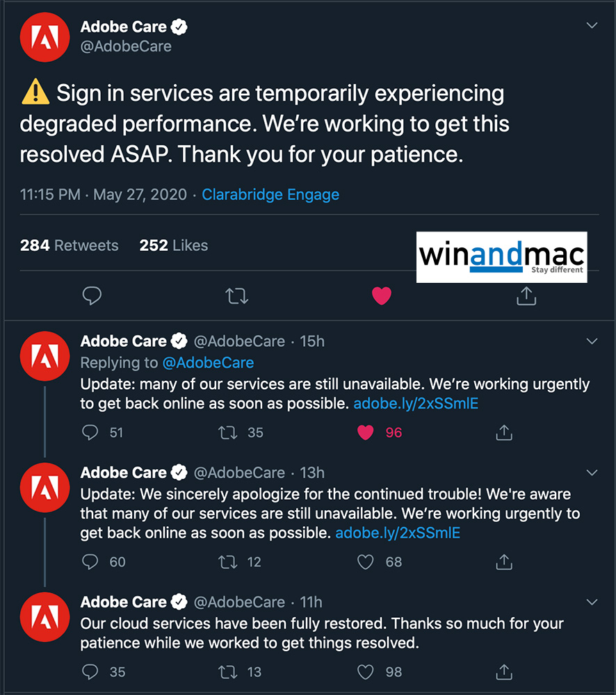This screenshot has width=616, height=695.
Task: Click the Clarabridge Engage source link
Action: tap(270, 195)
